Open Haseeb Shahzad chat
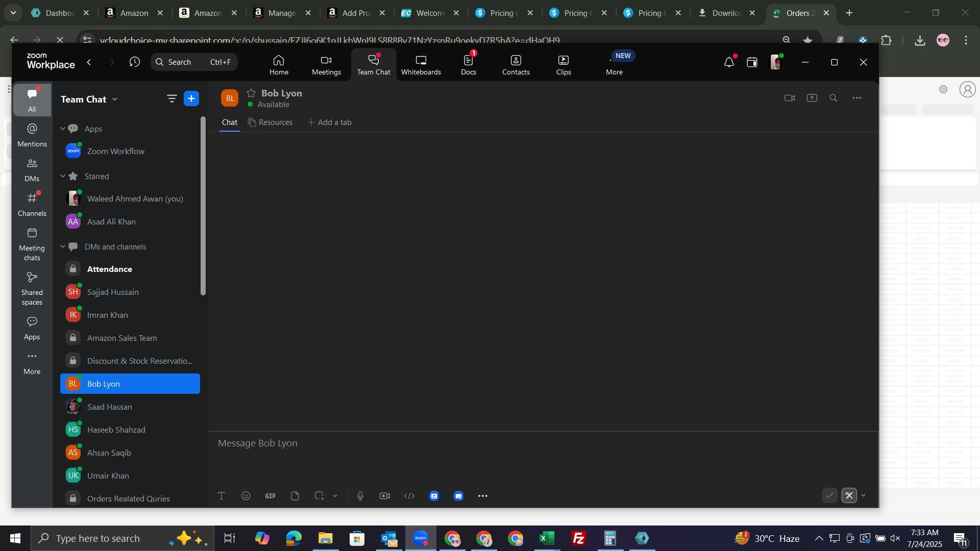The height and width of the screenshot is (551, 980). pos(130,430)
